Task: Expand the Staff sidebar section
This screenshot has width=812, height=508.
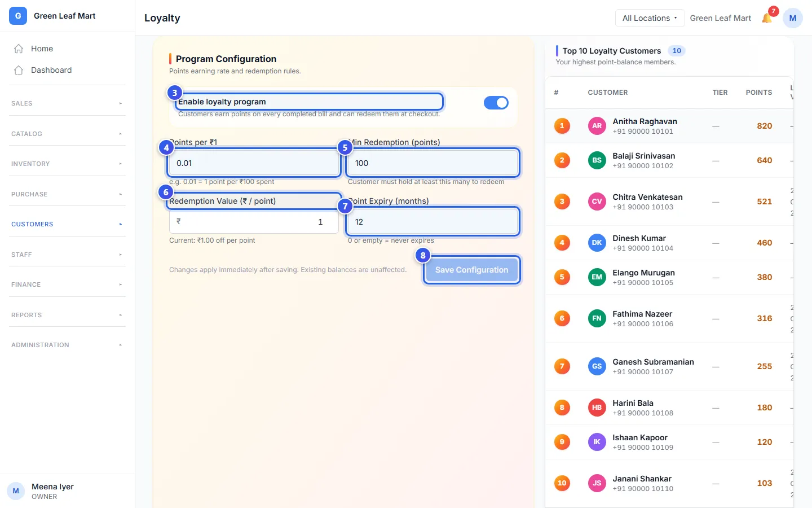Action: click(67, 255)
